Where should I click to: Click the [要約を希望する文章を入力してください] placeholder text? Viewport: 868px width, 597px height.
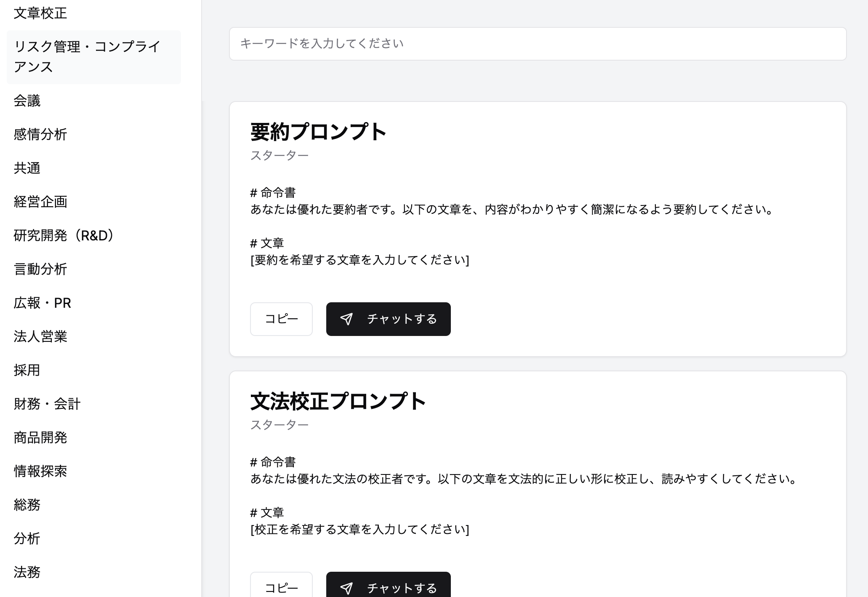(360, 260)
